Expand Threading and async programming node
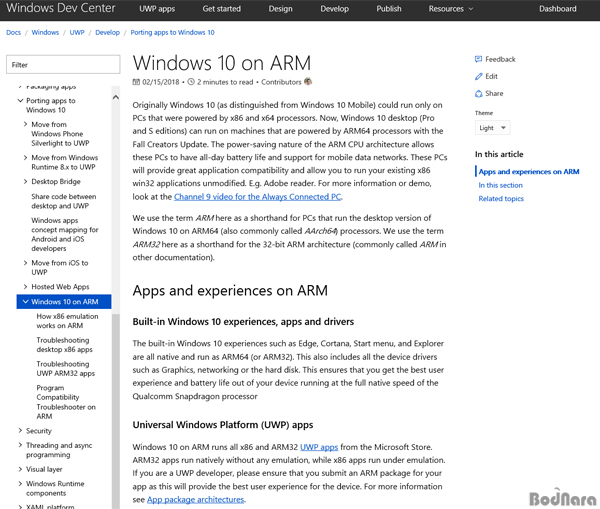 click(20, 445)
